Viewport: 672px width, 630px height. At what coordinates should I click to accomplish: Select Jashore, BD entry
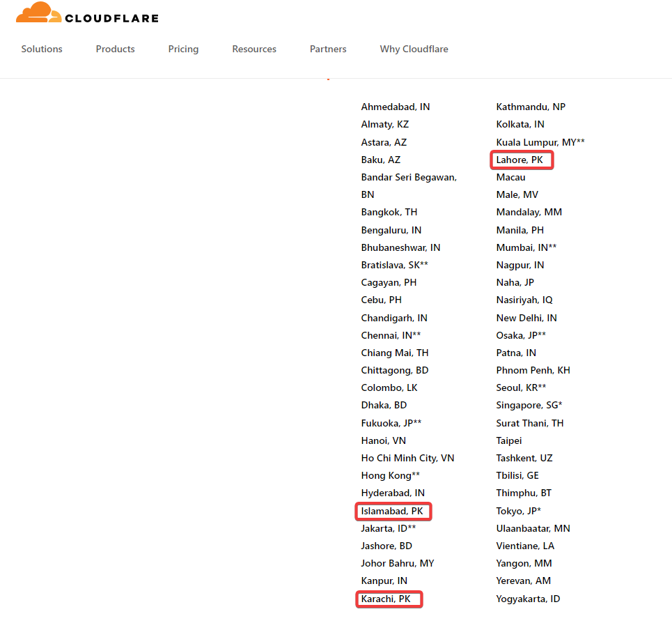(x=386, y=546)
